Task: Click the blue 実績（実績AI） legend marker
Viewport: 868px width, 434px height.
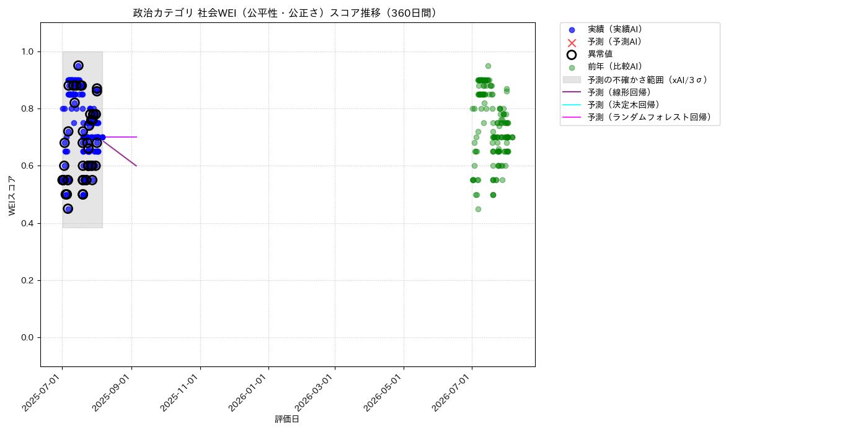Action: coord(572,30)
